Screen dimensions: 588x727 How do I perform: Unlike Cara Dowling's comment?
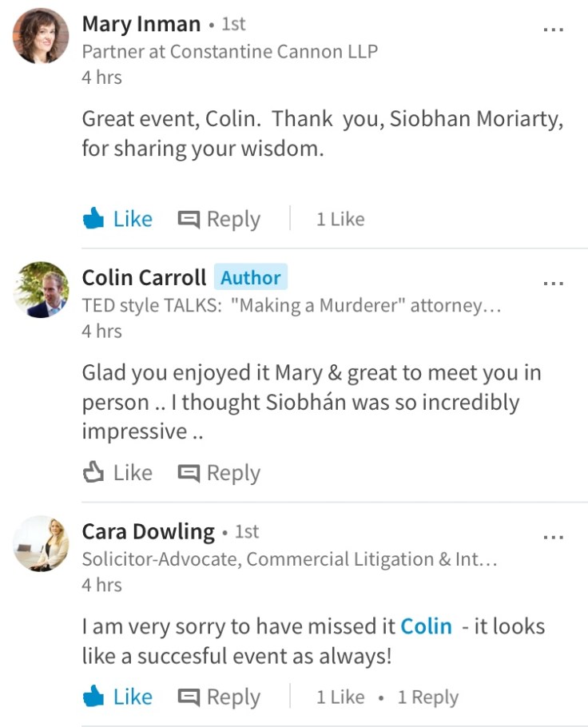point(117,697)
